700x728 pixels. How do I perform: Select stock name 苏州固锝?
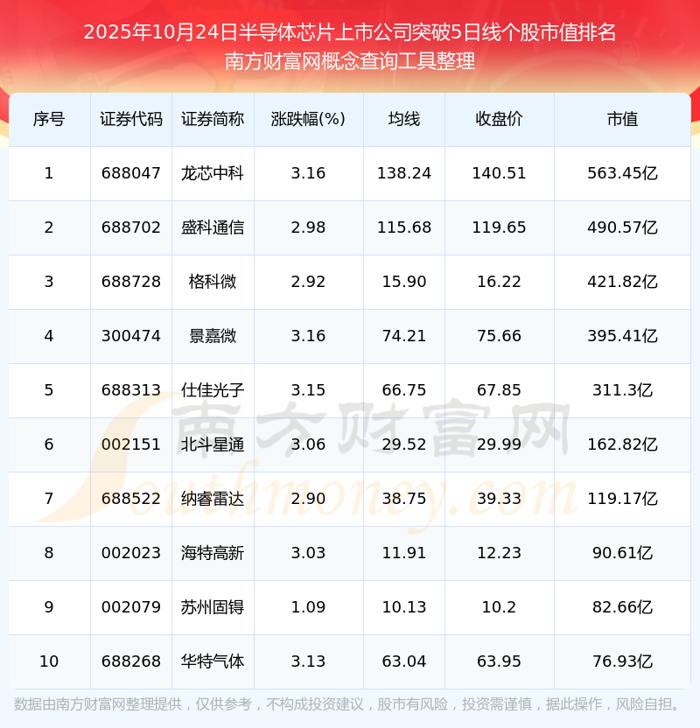213,607
